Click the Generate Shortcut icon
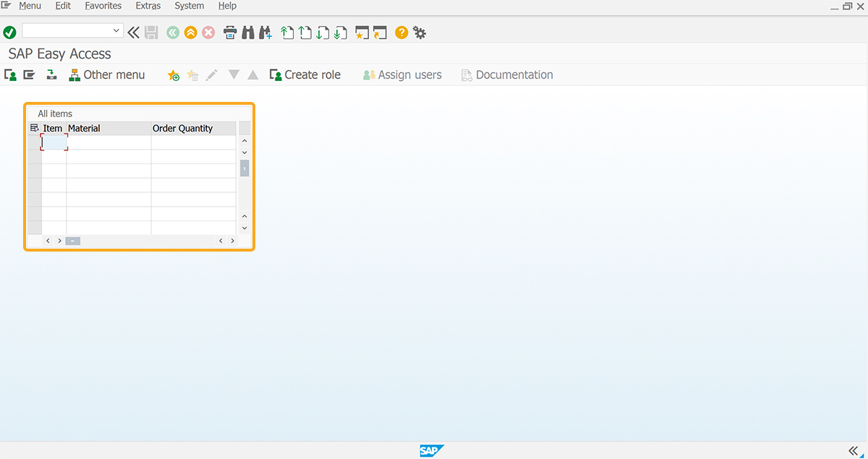This screenshot has height=459, width=868. tap(380, 33)
